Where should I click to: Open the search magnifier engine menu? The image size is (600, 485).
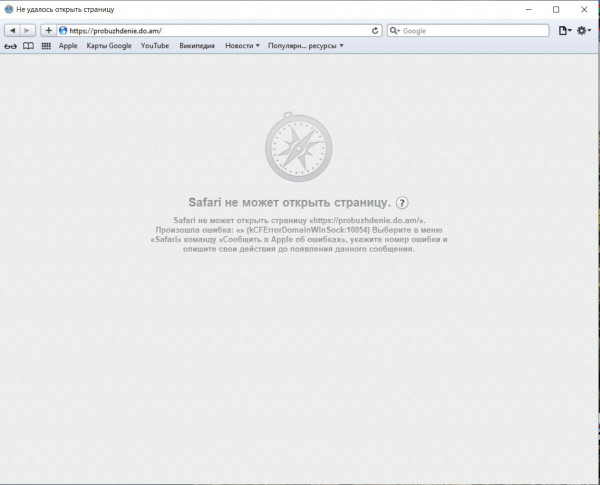click(x=395, y=31)
